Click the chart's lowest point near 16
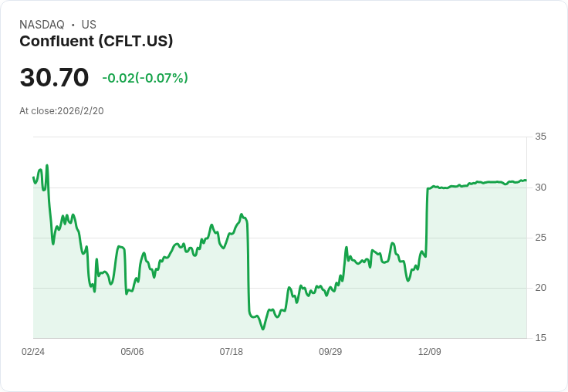Viewport: 568px width, 392px height. point(262,329)
